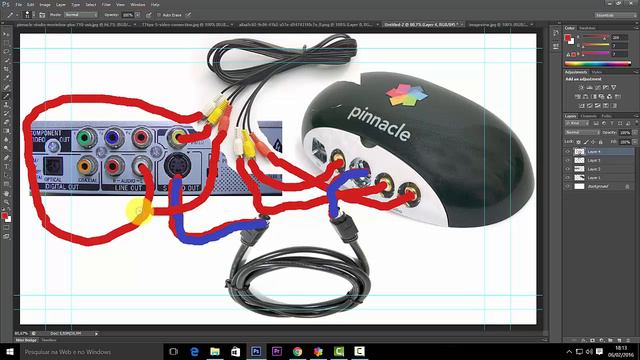This screenshot has height=360, width=640.
Task: Hide Layer 2 with its eye icon
Action: tap(568, 169)
